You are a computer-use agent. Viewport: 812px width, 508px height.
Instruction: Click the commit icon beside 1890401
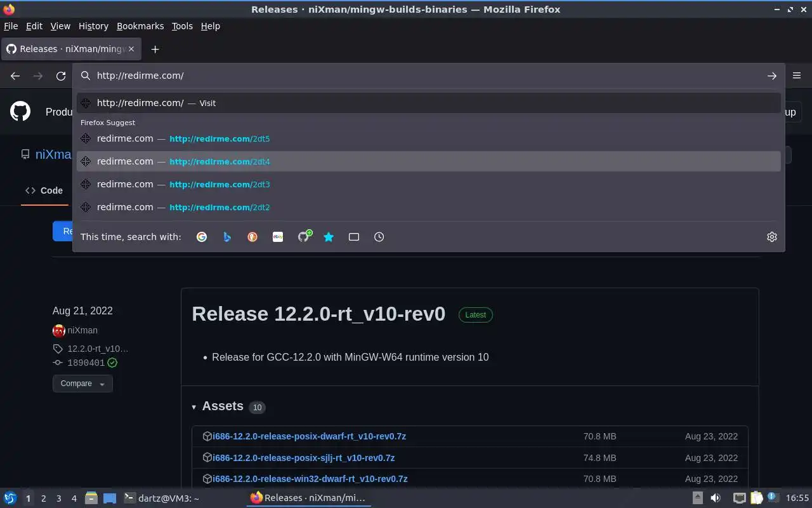(x=58, y=363)
